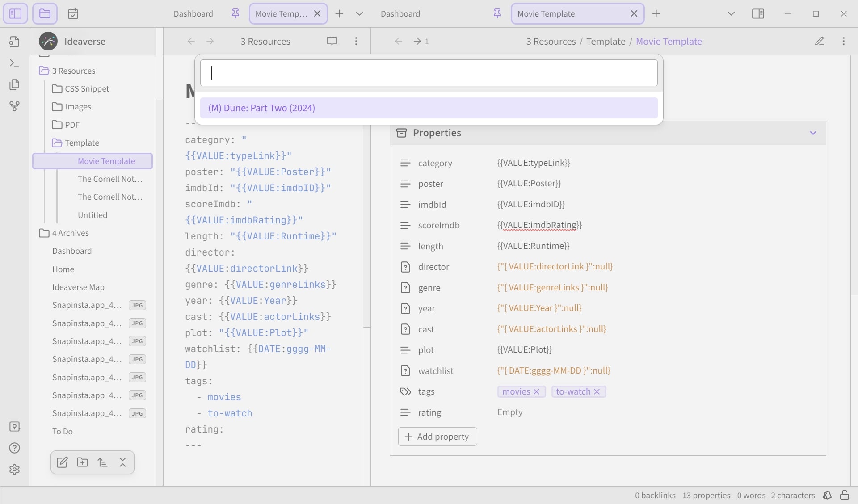Open the calendar icon in the top bar
The height and width of the screenshot is (504, 858).
point(73,13)
